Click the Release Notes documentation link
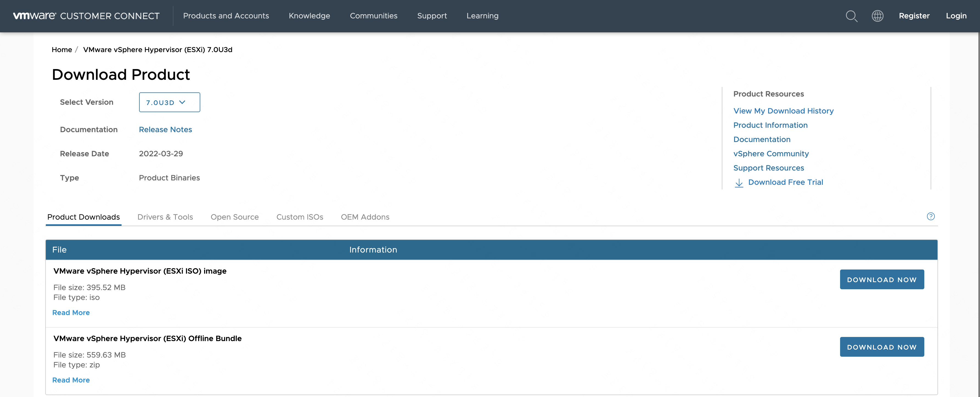The image size is (980, 397). [165, 129]
